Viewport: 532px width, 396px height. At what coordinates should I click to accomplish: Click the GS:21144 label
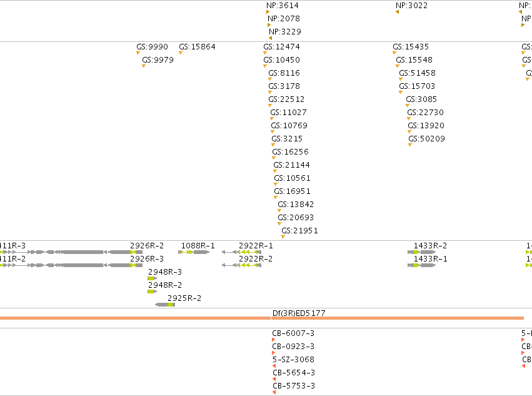click(x=292, y=165)
